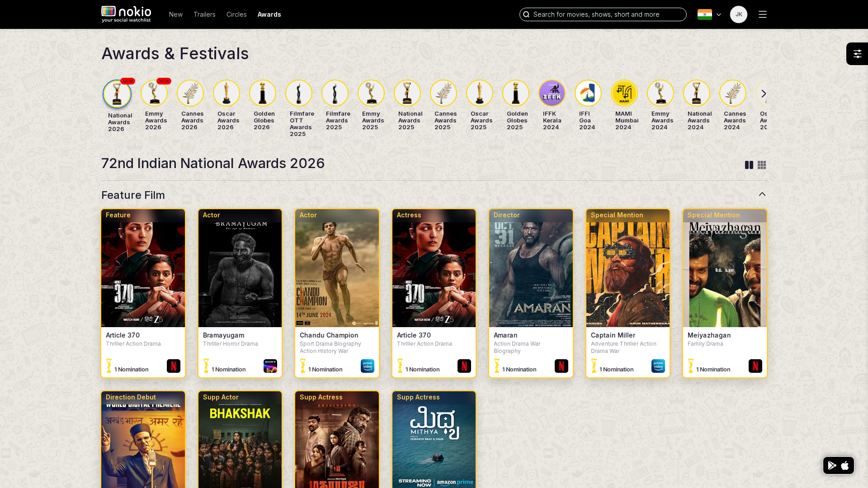Screen dimensions: 868x488
Task: Select Cannes Awards 2024 icon
Action: pyautogui.click(x=733, y=93)
